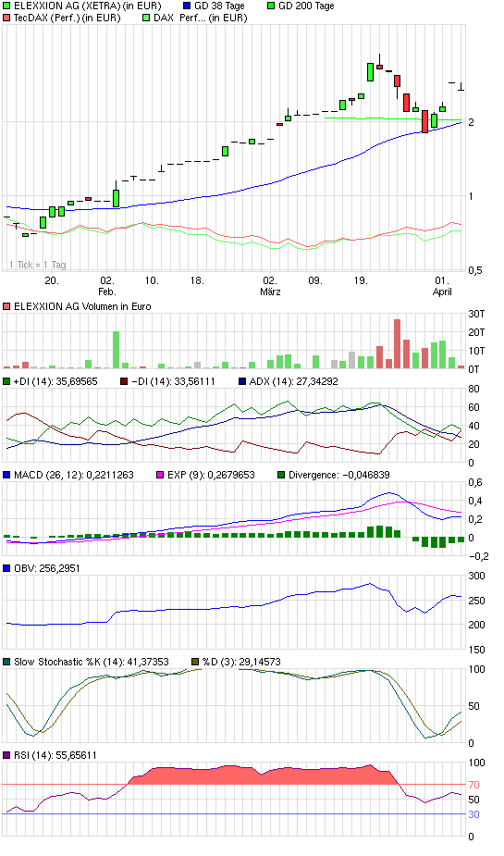The width and height of the screenshot is (504, 856).
Task: Click the 'Divergence: -0,046839' value
Action: (x=339, y=475)
